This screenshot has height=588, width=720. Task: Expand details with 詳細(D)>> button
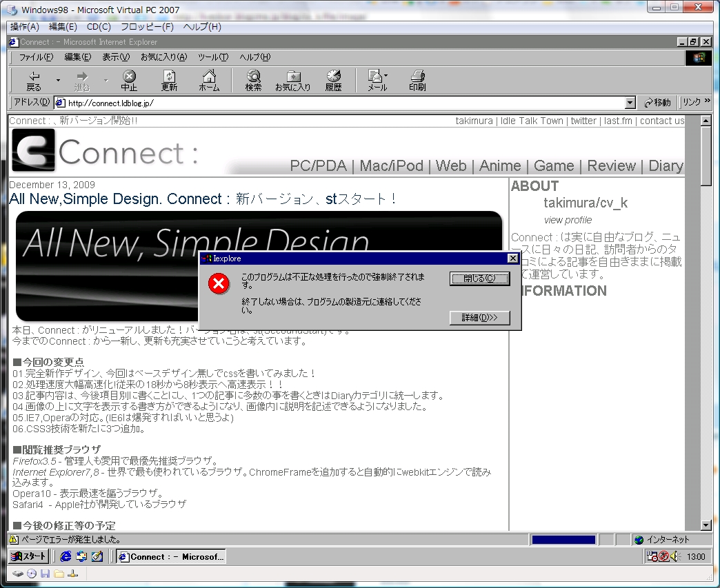tap(479, 318)
